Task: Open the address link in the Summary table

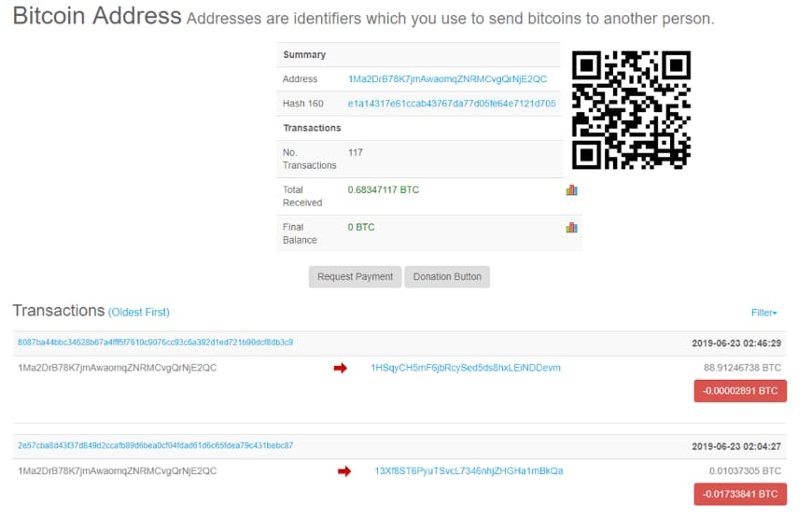Action: (447, 79)
